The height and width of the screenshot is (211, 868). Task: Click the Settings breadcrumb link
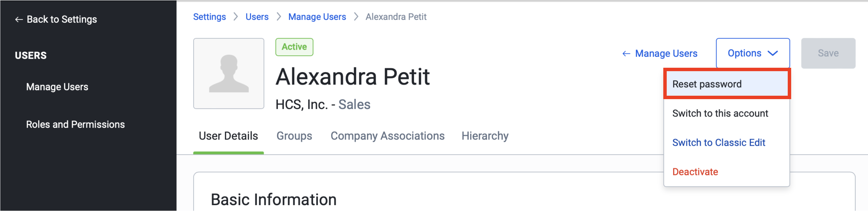click(209, 17)
